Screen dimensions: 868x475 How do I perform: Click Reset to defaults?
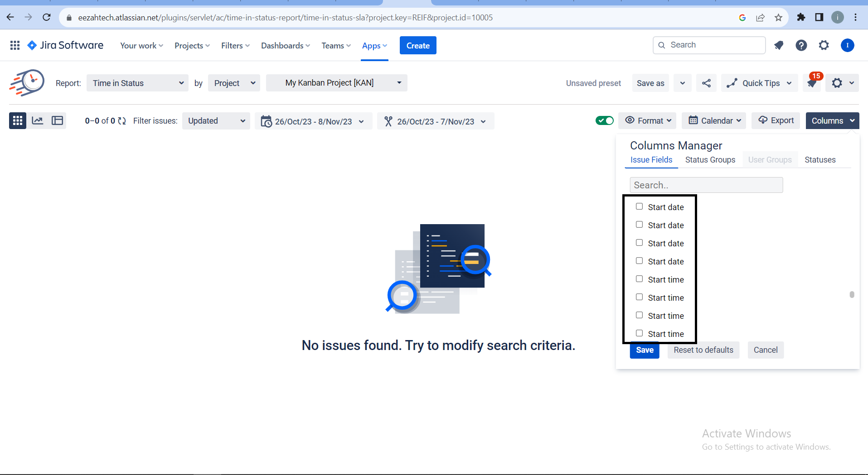(x=703, y=350)
